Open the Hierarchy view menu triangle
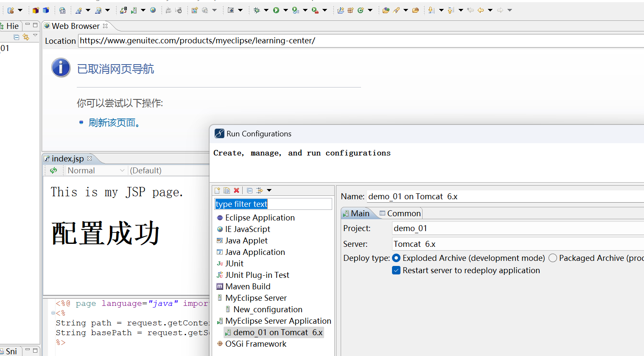 point(35,36)
